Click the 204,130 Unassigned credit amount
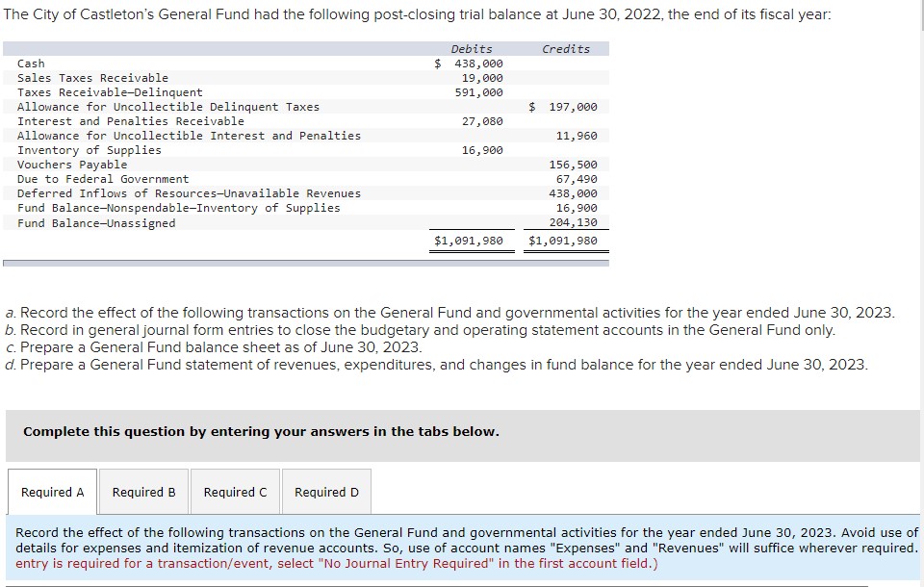Image resolution: width=924 pixels, height=587 pixels. point(574,223)
